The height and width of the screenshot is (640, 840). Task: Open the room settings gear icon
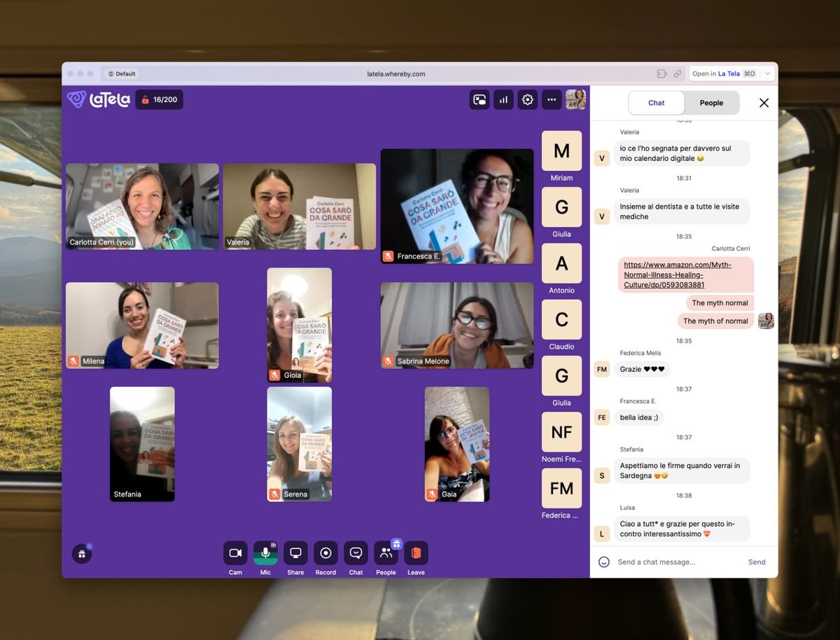coord(527,99)
